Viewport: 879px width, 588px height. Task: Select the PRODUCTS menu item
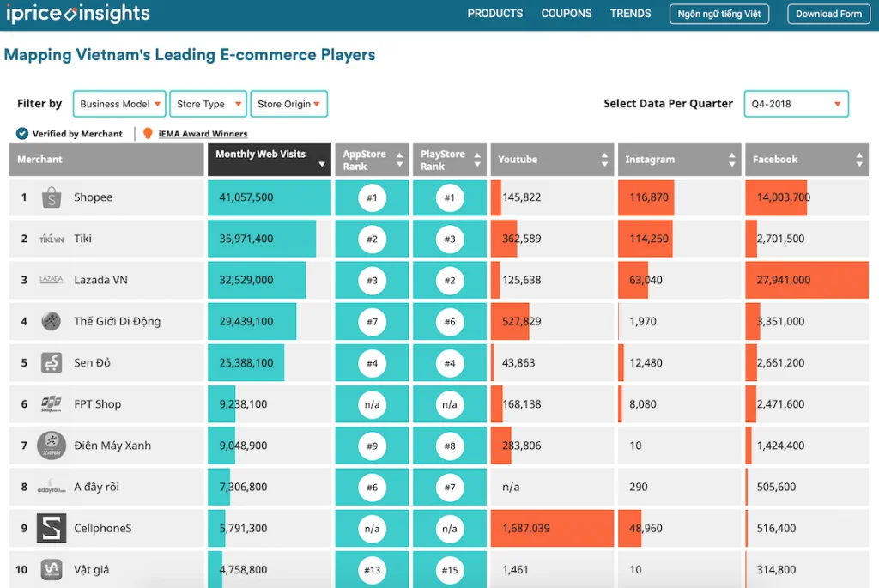(x=495, y=13)
